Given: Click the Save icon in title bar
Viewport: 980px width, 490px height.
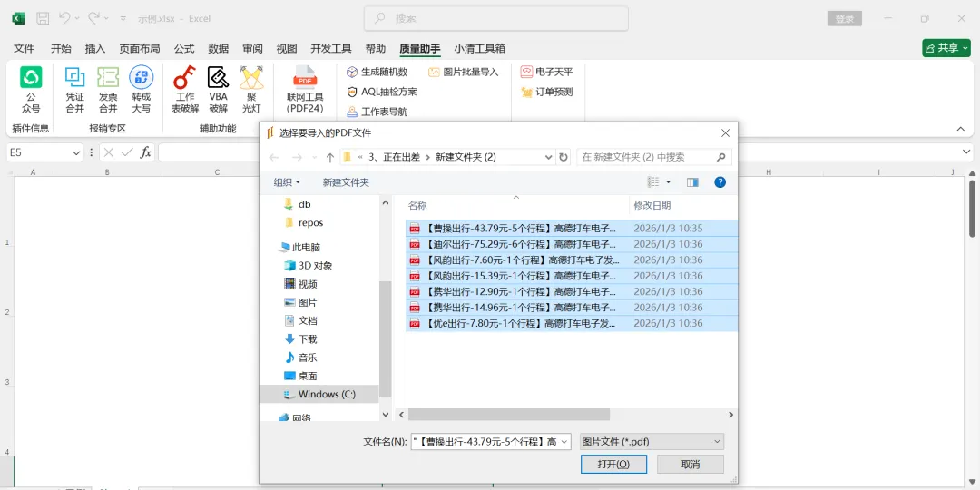Looking at the screenshot, I should pos(43,18).
